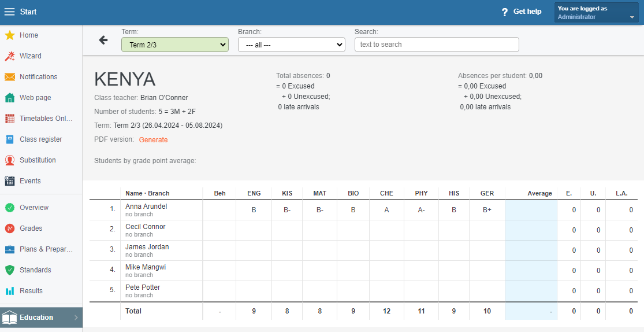This screenshot has width=644, height=332.
Task: Click the text to search field
Action: (437, 45)
